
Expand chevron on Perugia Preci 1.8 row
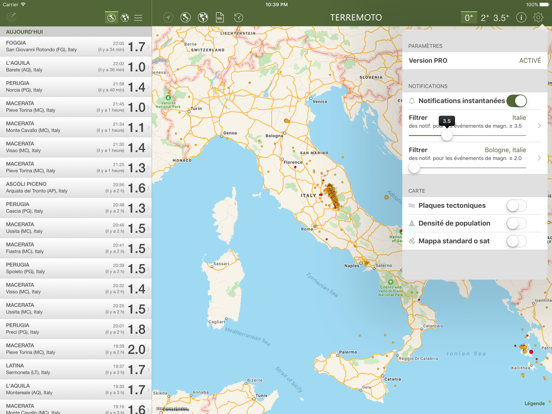click(148, 330)
